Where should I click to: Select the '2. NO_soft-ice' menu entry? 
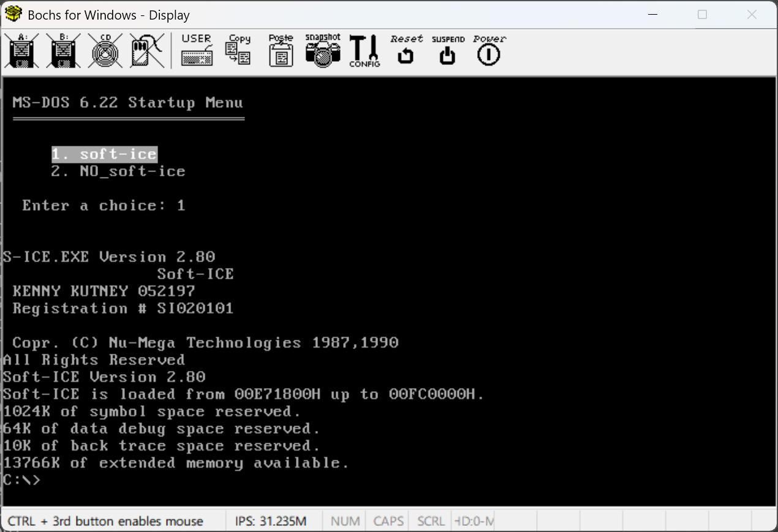tap(118, 171)
